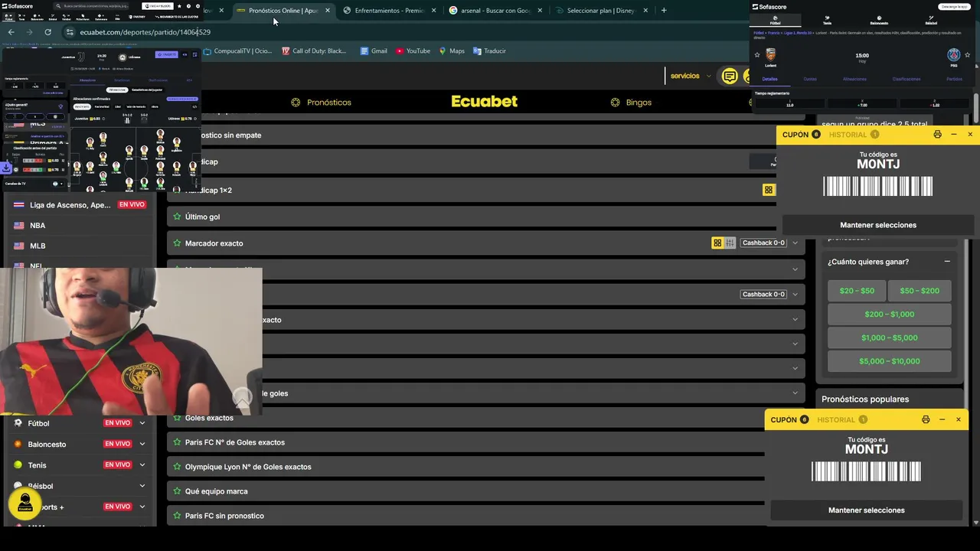
Task: Choose the $50 – $200 win range
Action: tap(920, 291)
